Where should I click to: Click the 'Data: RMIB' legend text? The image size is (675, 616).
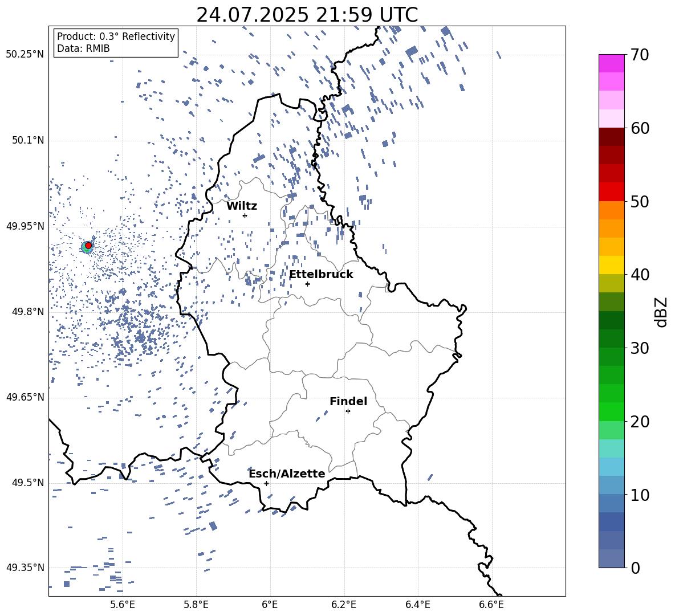tap(83, 48)
